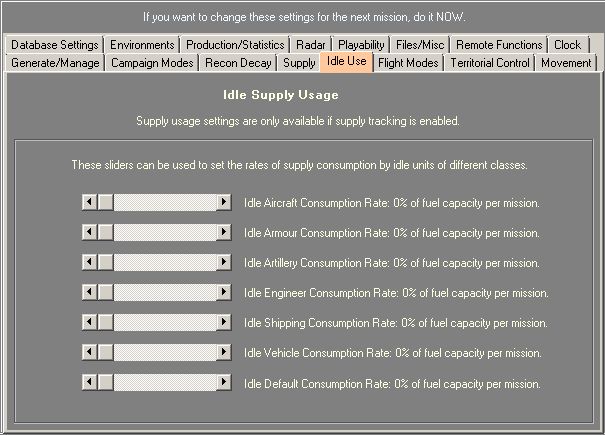The width and height of the screenshot is (605, 435).
Task: Switch to the Campaign Modes tab
Action: click(x=152, y=63)
